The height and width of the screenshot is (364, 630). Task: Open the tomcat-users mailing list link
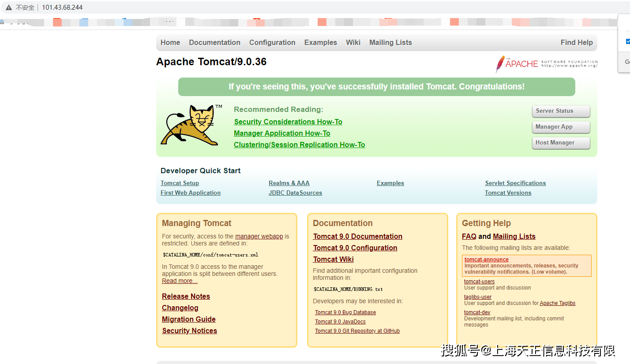pos(479,282)
